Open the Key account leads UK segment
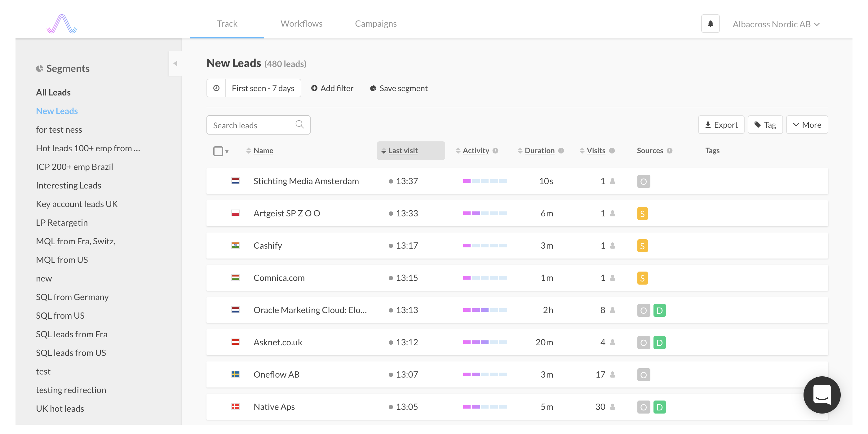The height and width of the screenshot is (434, 868). [77, 204]
